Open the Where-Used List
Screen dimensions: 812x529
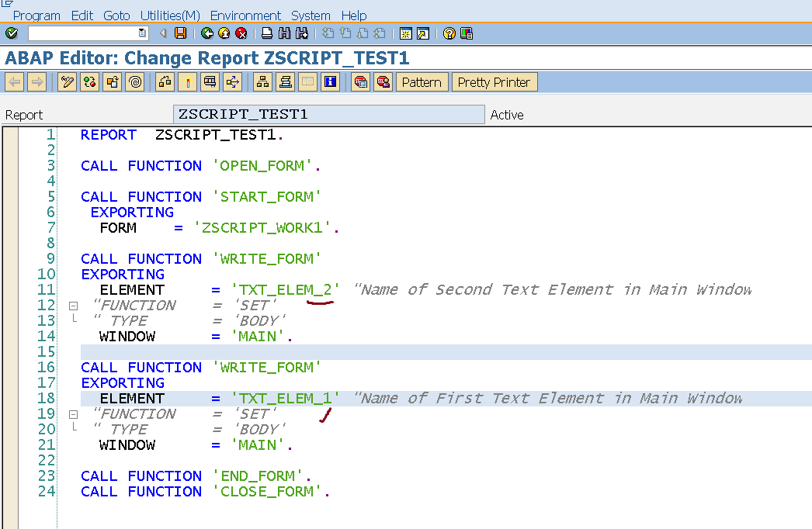(164, 81)
